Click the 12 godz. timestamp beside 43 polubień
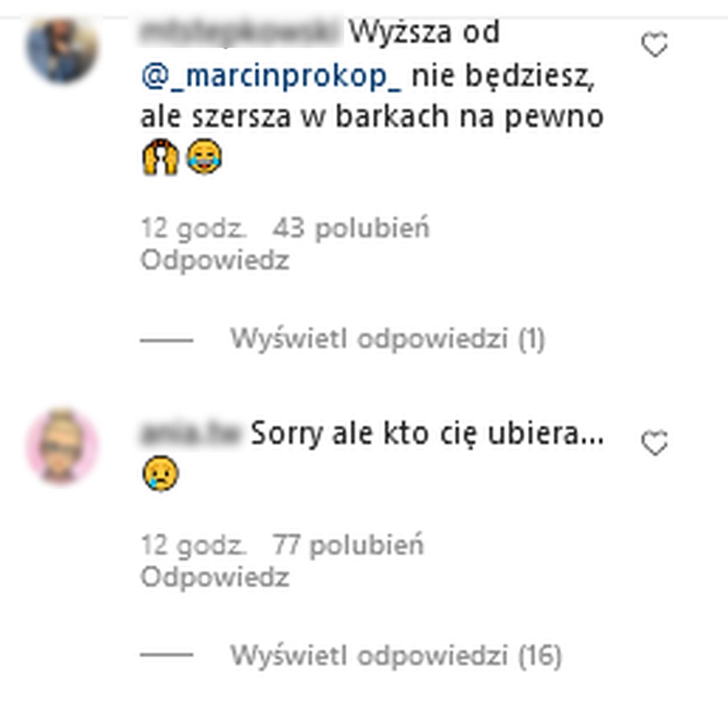 click(x=194, y=228)
